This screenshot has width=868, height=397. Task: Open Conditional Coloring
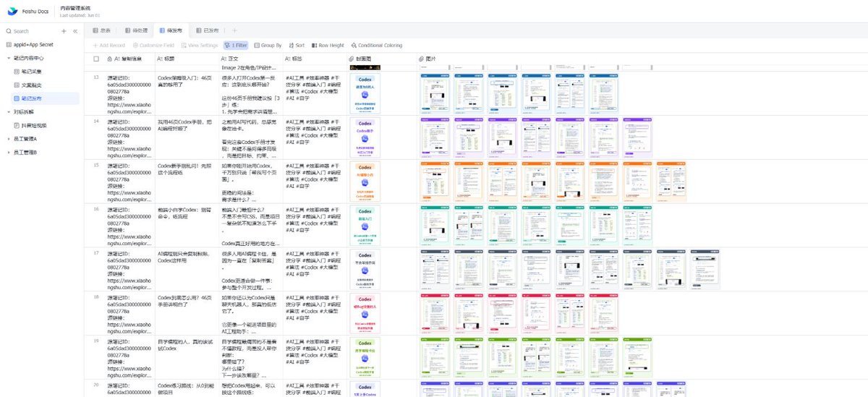click(x=376, y=45)
